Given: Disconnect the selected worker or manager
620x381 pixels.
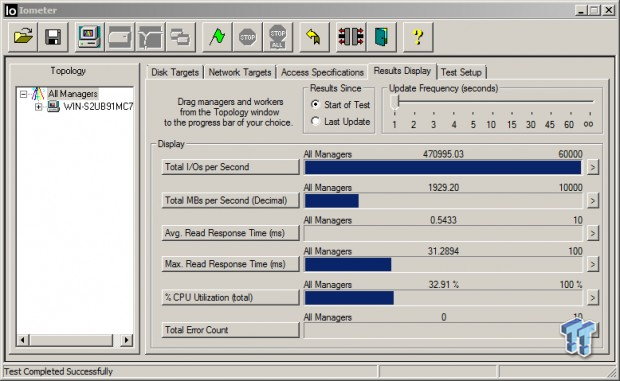Looking at the screenshot, I should click(351, 37).
